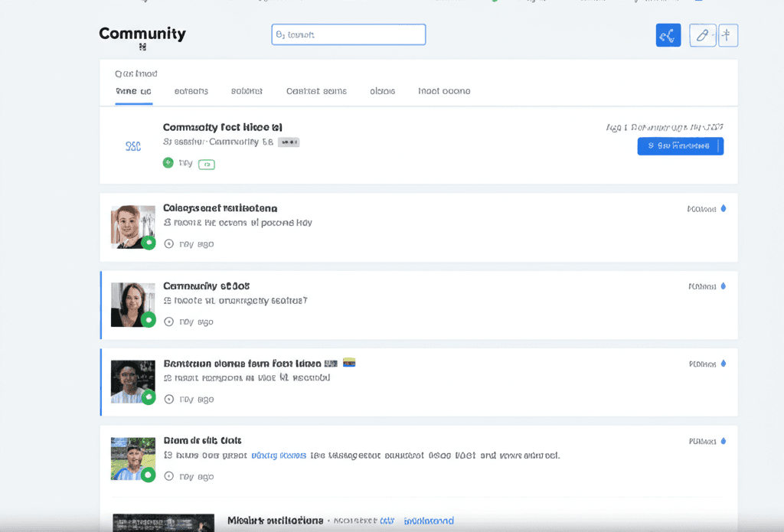Image resolution: width=784 pixels, height=532 pixels.
Task: Click the blue drop icon on second avatar post
Action: point(724,286)
